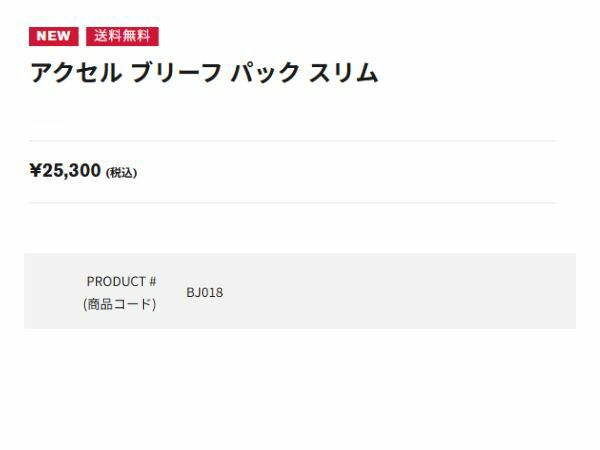Click the # symbol after PRODUCT
The image size is (600, 450).
152,281
